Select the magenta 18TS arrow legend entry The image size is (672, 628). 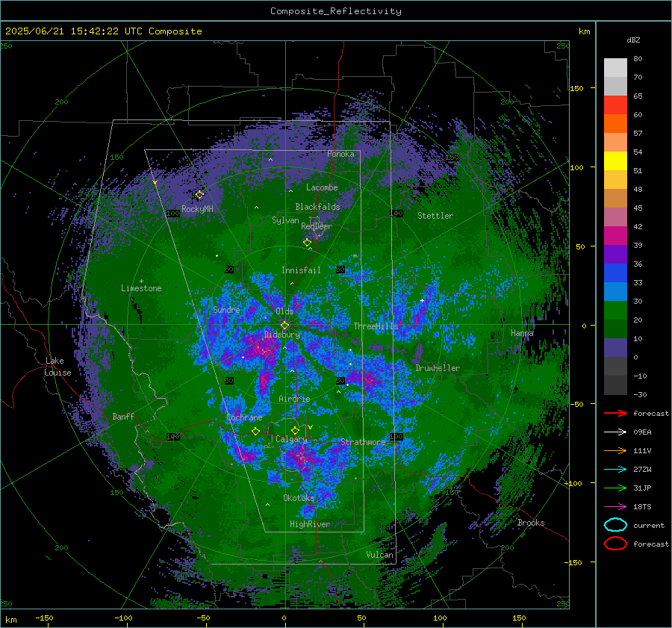coord(615,507)
